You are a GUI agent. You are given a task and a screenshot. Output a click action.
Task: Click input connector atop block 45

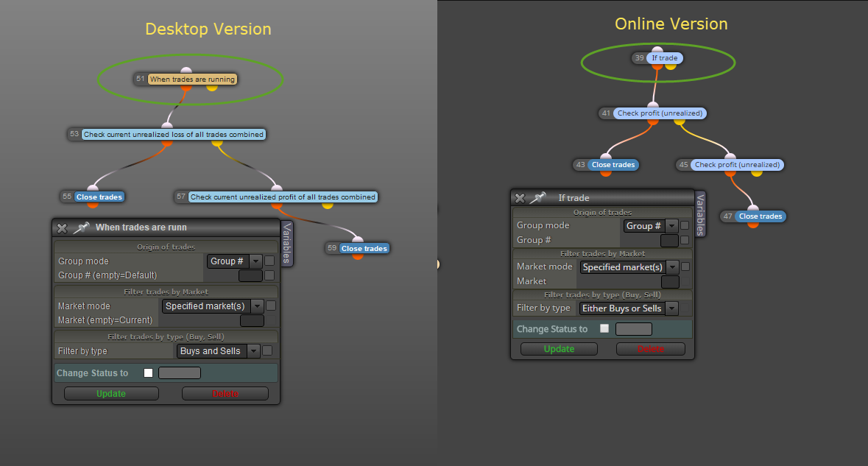(731, 157)
